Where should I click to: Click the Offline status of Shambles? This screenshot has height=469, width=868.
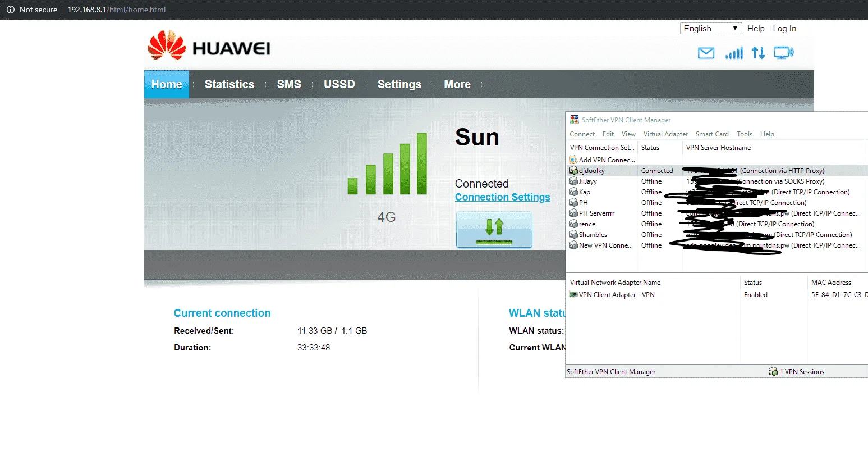click(x=651, y=235)
